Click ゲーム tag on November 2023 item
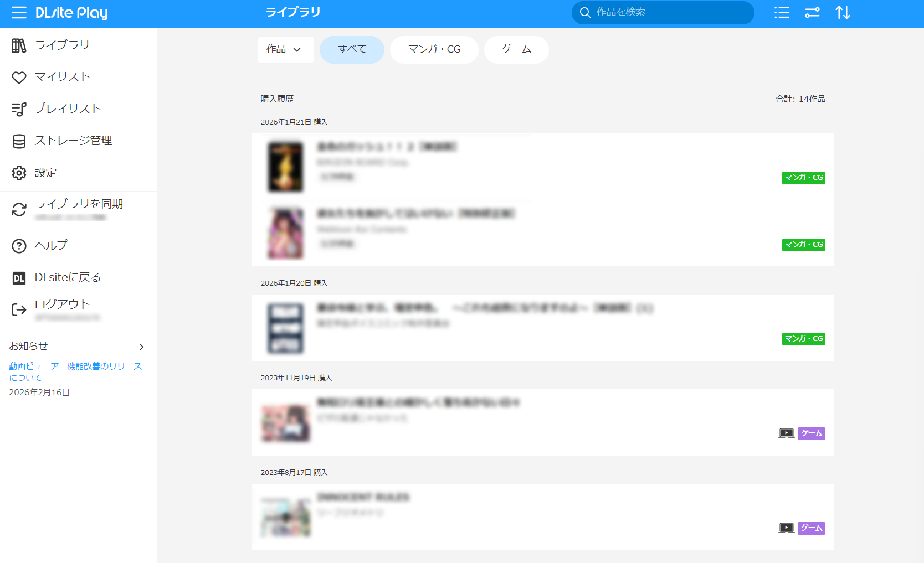 click(x=811, y=433)
